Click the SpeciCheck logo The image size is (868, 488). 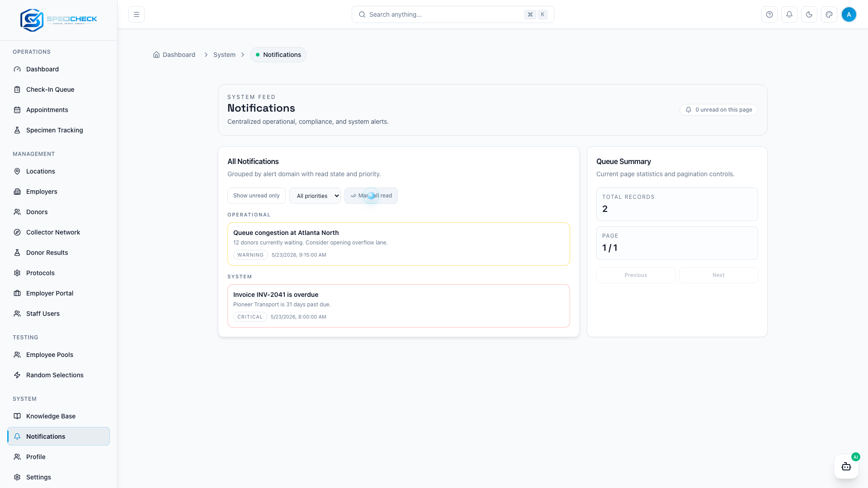(x=59, y=20)
